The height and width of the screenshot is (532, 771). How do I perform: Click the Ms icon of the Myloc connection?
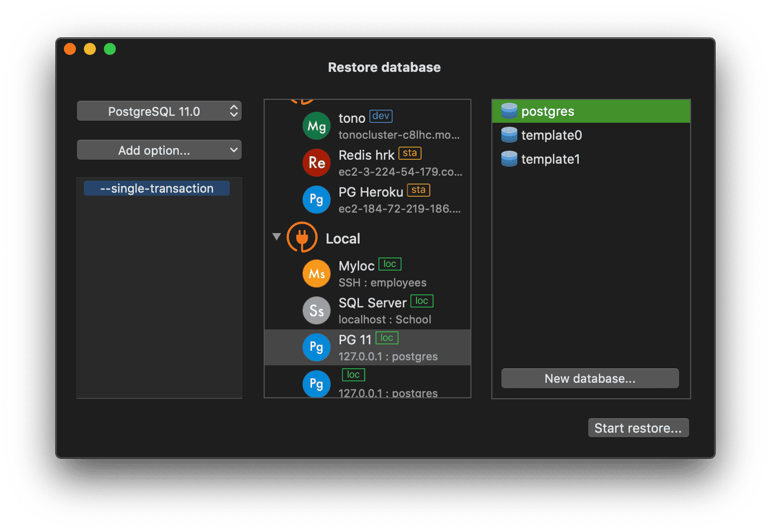[317, 273]
